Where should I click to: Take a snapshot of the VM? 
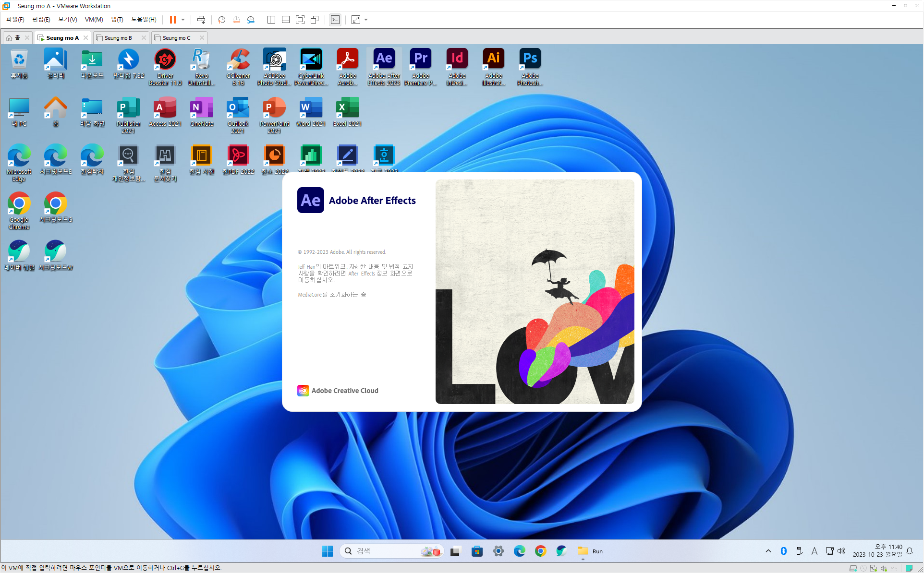(x=221, y=20)
